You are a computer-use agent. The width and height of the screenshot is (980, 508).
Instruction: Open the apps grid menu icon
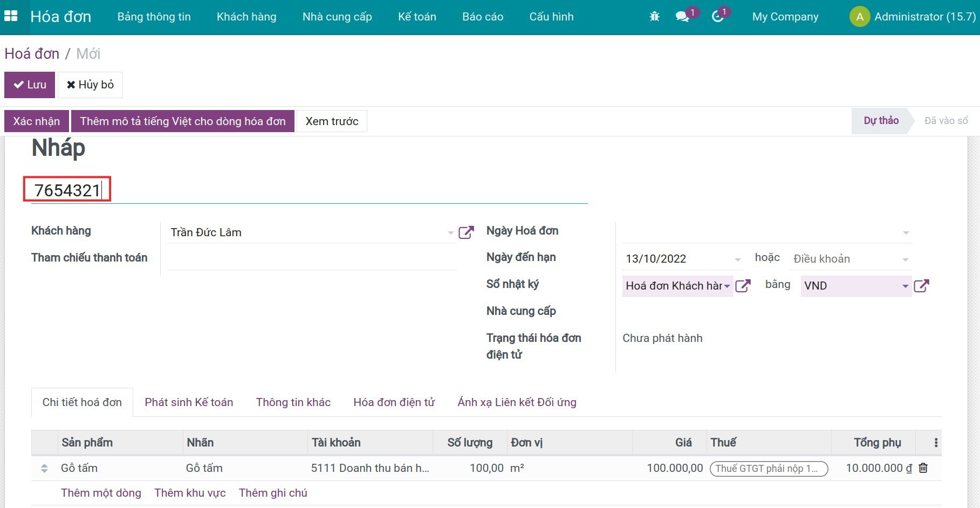coord(11,16)
